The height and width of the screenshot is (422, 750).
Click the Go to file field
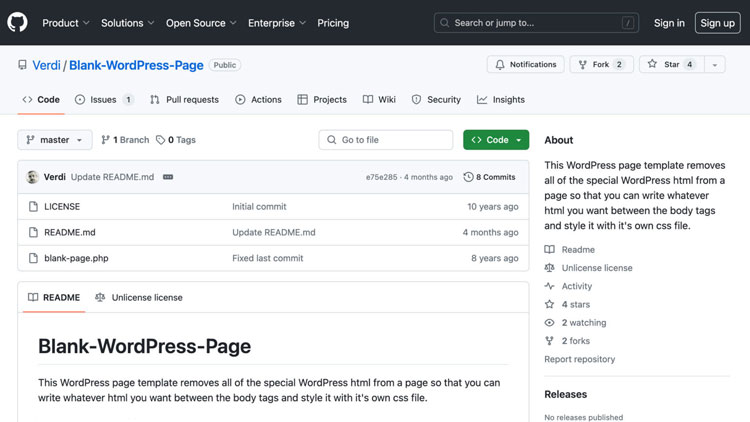coord(385,140)
